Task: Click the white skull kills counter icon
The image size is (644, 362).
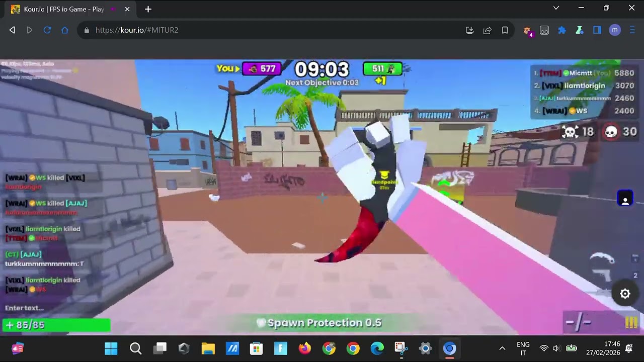Action: [570, 132]
